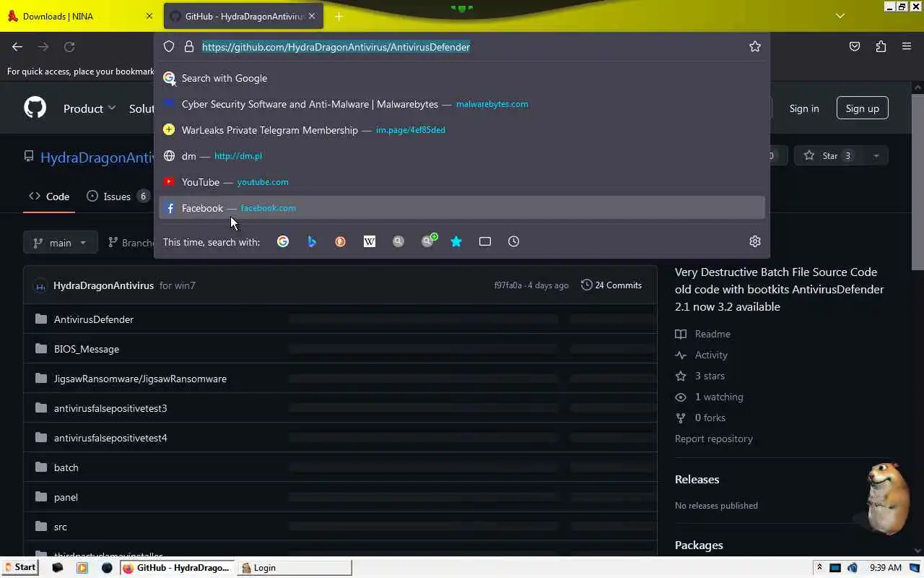Image resolution: width=924 pixels, height=578 pixels.
Task: Open the 'for win7' commit message
Action: pos(178,285)
